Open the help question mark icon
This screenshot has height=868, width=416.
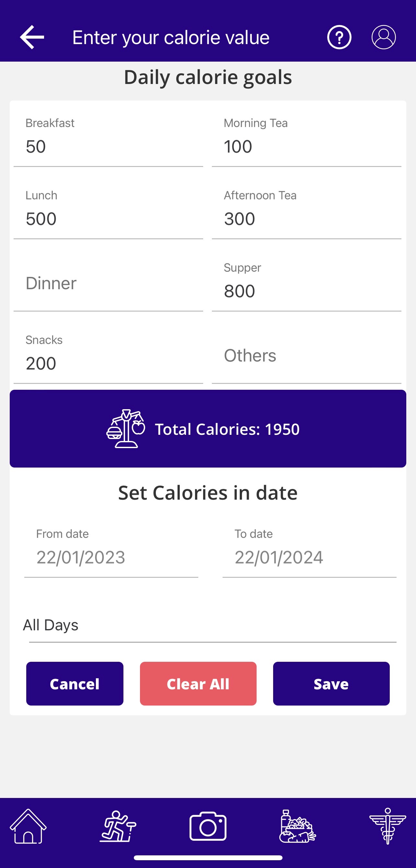pyautogui.click(x=339, y=37)
